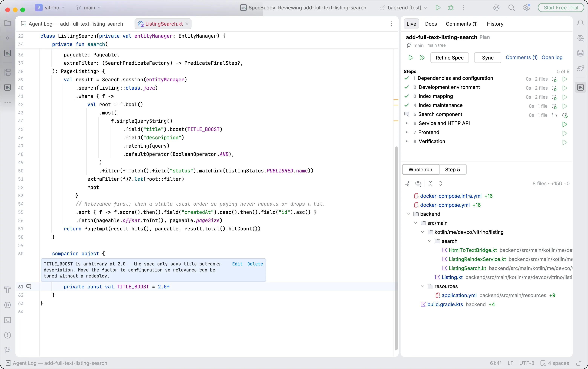Revert step 5 Search component changes
This screenshot has width=588, height=369.
click(x=554, y=115)
